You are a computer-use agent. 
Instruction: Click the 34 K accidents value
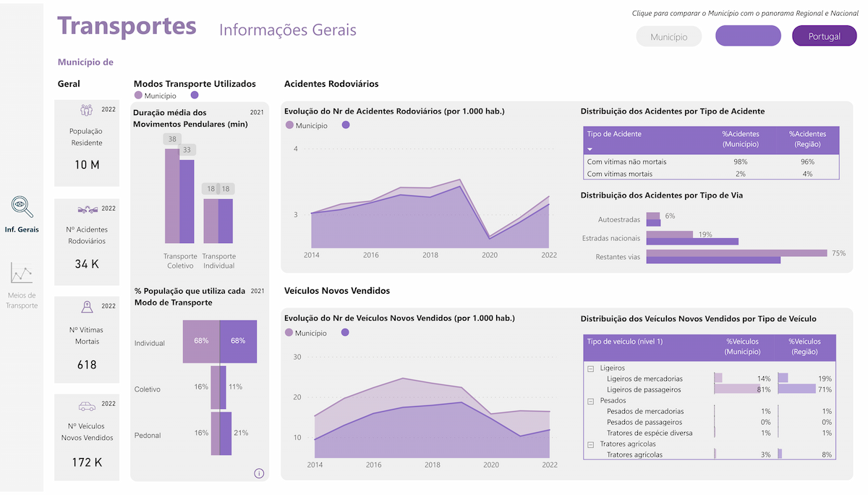click(x=87, y=264)
